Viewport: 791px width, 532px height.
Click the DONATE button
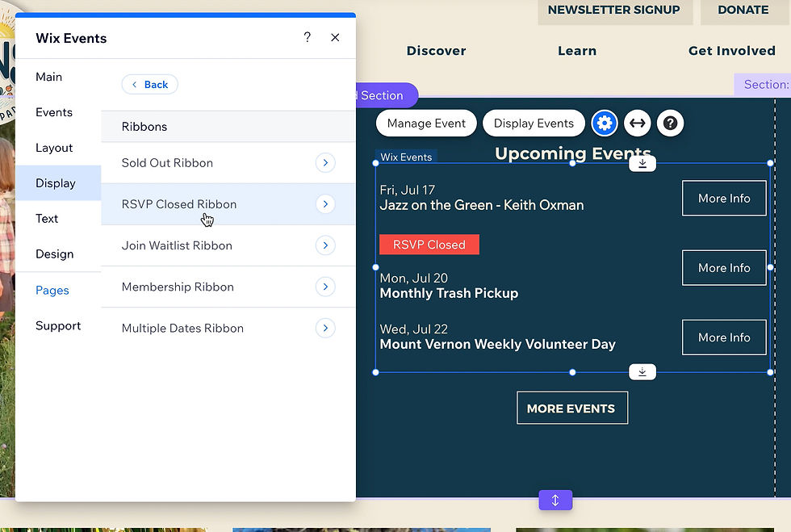(x=743, y=10)
